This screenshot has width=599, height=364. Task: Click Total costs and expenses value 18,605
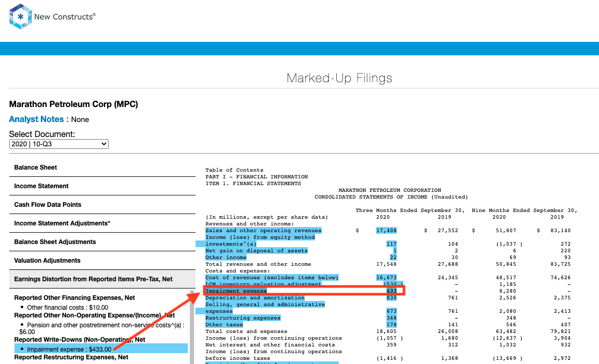click(x=386, y=331)
